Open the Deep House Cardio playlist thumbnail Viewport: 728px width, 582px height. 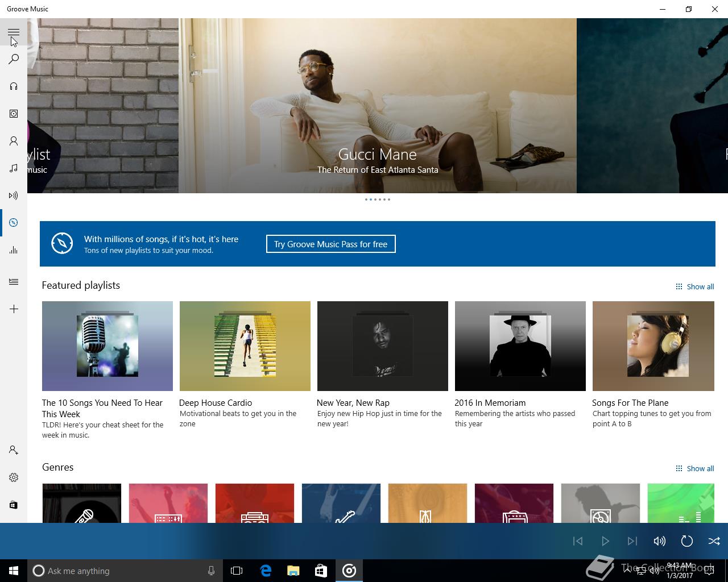point(245,346)
